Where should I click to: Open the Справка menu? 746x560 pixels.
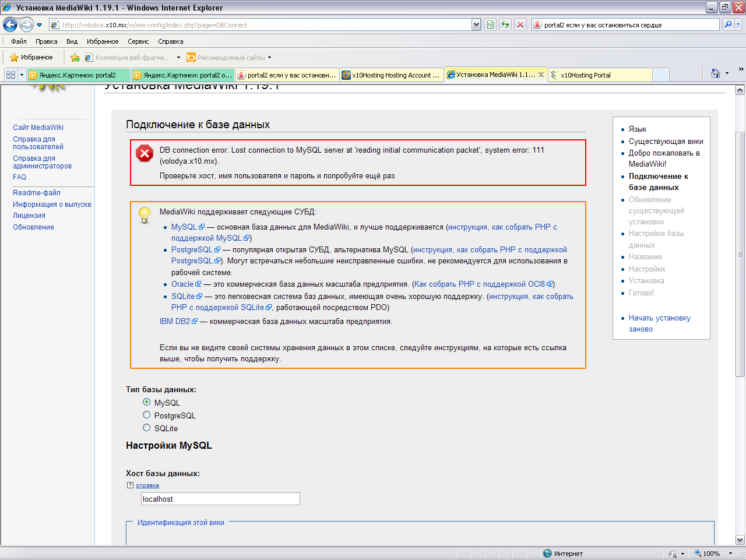coord(170,41)
